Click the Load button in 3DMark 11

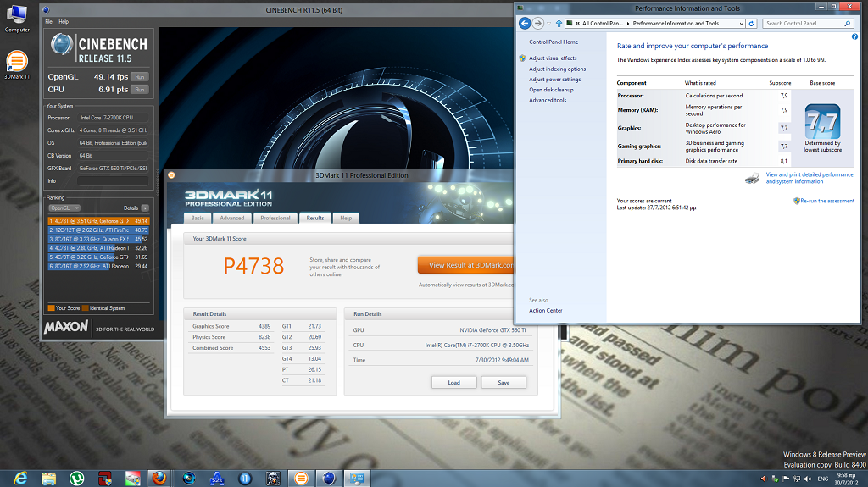pos(454,383)
